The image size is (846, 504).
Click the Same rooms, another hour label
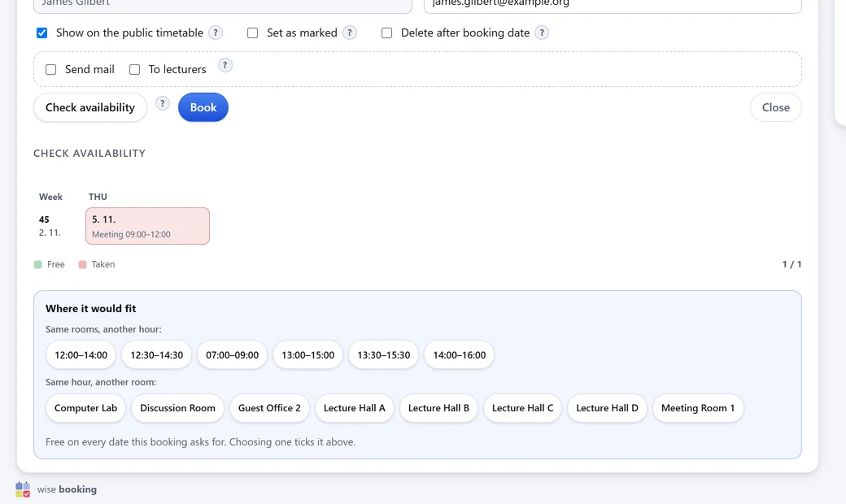click(x=103, y=329)
